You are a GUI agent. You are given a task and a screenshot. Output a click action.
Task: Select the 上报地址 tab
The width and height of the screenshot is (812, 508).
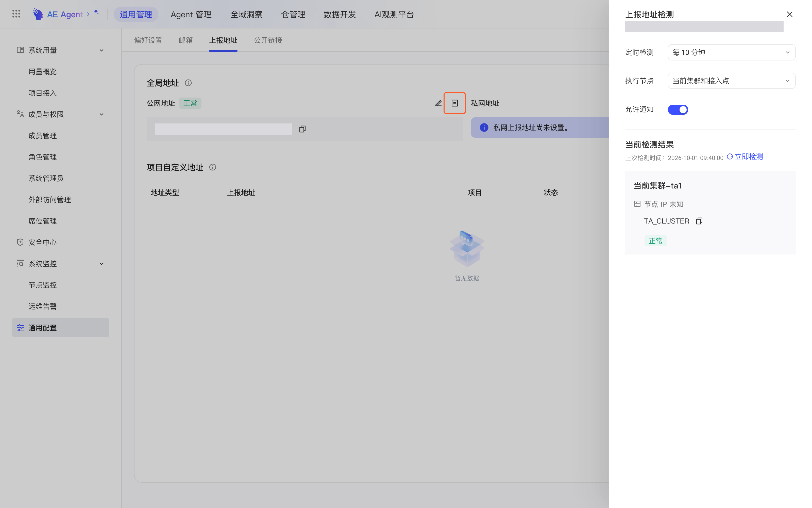click(x=223, y=40)
